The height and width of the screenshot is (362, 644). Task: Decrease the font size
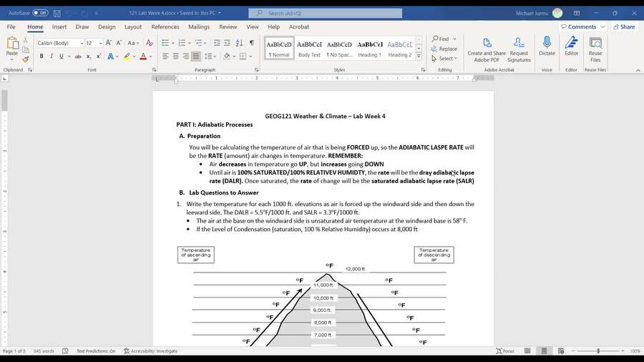tap(119, 43)
